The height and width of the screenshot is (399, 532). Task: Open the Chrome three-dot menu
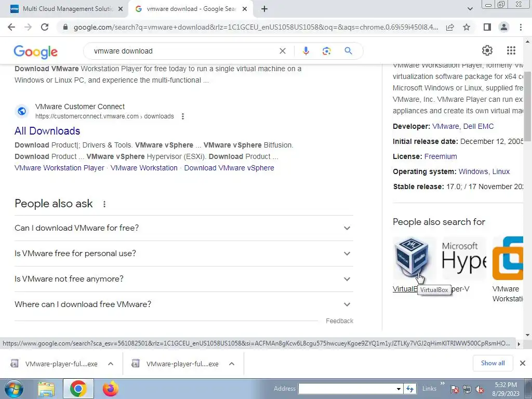coord(521,27)
